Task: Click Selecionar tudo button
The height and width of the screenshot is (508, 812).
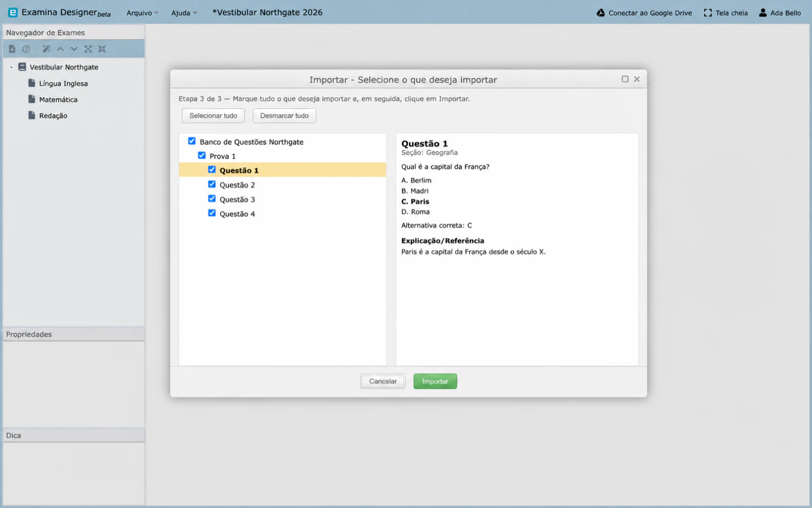Action: pyautogui.click(x=213, y=116)
